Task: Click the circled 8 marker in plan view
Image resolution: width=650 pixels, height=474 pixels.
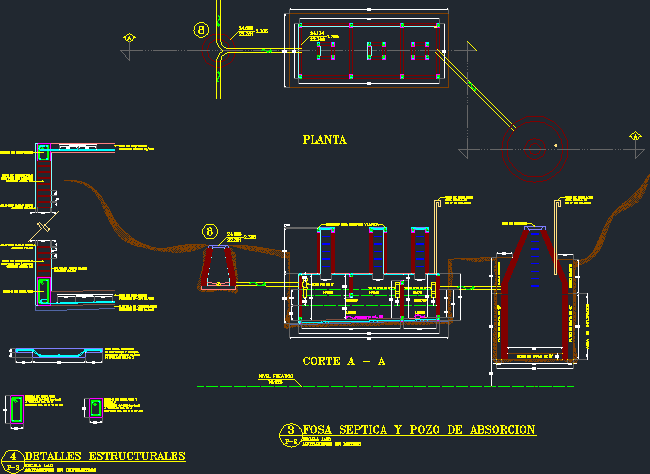Action: click(x=202, y=30)
